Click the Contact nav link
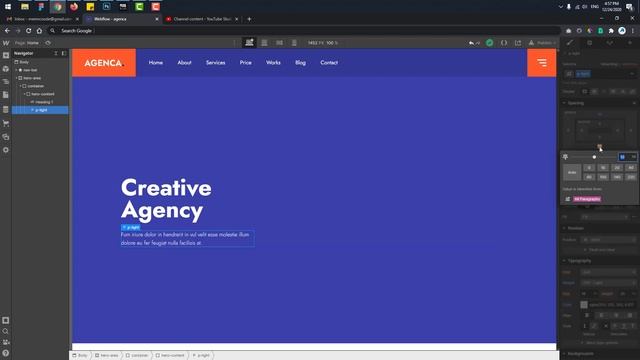Screen dimensions: 640x360 (x=329, y=62)
